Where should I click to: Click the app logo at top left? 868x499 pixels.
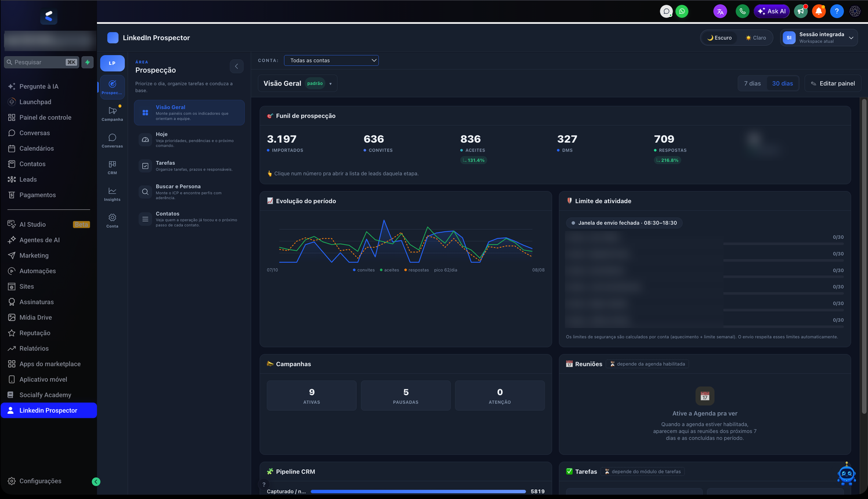click(49, 16)
